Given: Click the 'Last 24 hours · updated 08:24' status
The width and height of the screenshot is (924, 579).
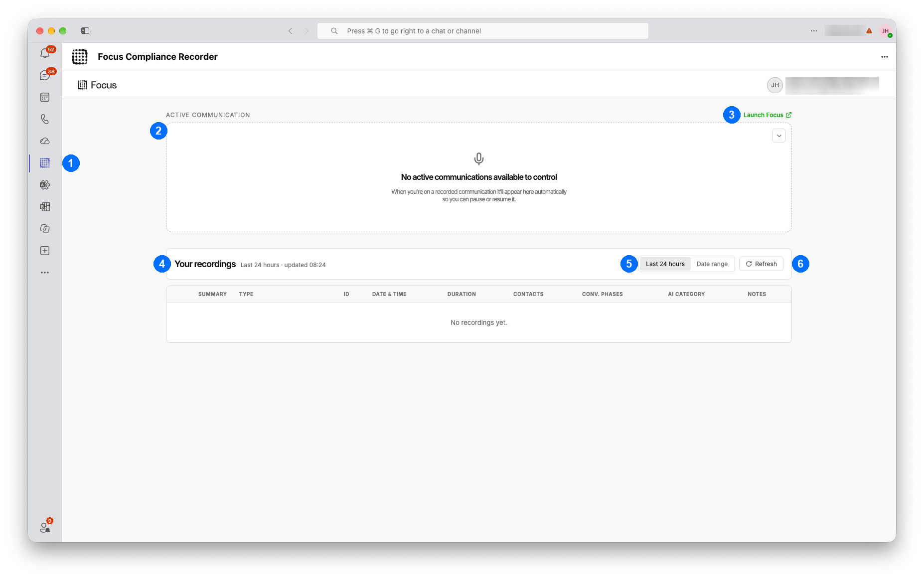Looking at the screenshot, I should coord(283,265).
